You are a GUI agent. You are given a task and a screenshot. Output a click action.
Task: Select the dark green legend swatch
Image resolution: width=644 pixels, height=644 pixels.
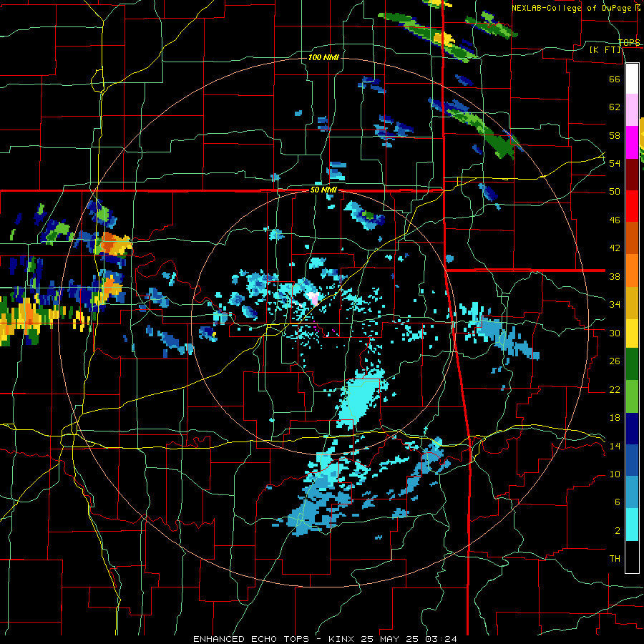pos(632,364)
